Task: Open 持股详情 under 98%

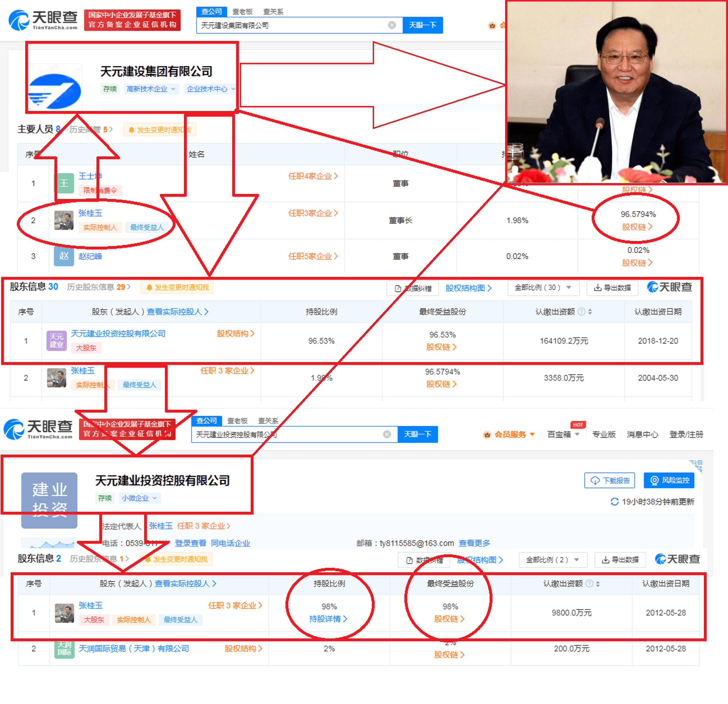Action: point(328,619)
